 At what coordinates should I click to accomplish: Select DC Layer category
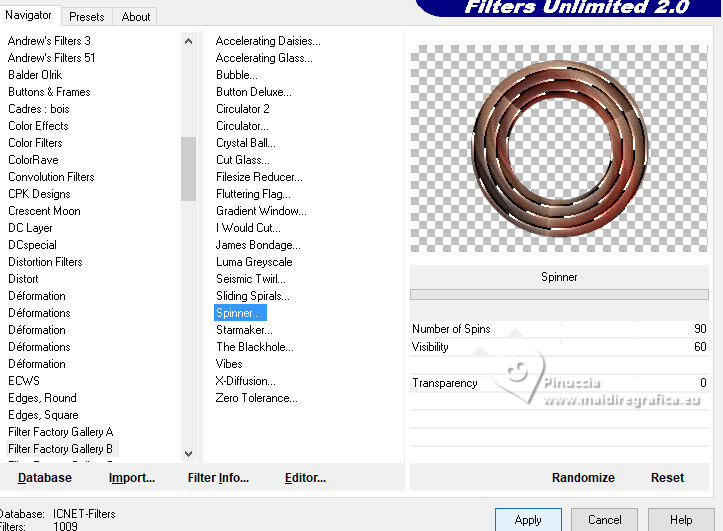click(x=30, y=228)
